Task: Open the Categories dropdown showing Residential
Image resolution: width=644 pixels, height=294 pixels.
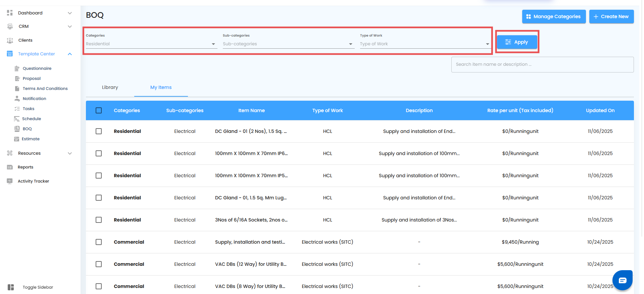Action: 151,44
